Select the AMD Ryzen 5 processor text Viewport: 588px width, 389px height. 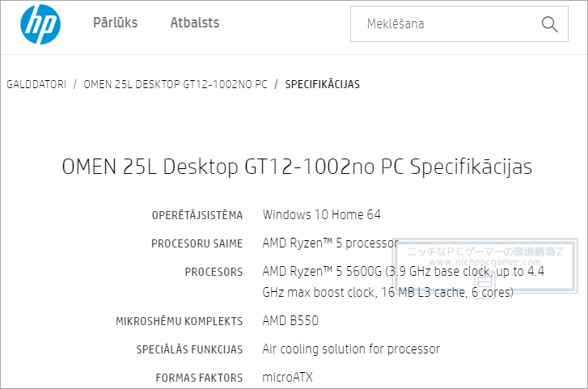330,243
